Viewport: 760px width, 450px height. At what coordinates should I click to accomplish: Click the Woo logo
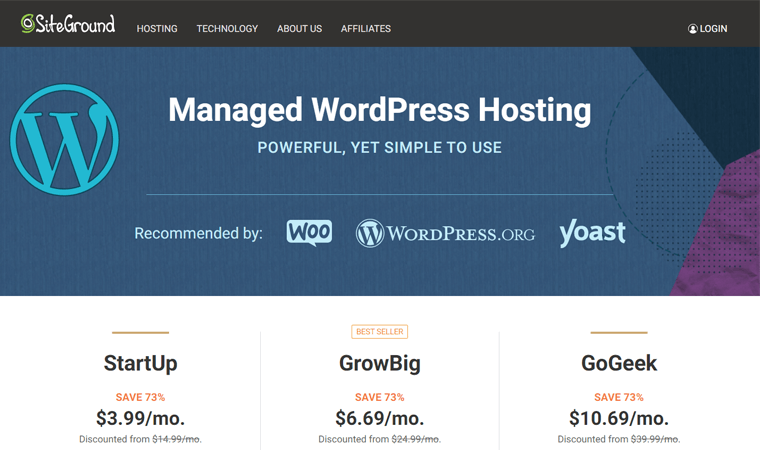[309, 233]
